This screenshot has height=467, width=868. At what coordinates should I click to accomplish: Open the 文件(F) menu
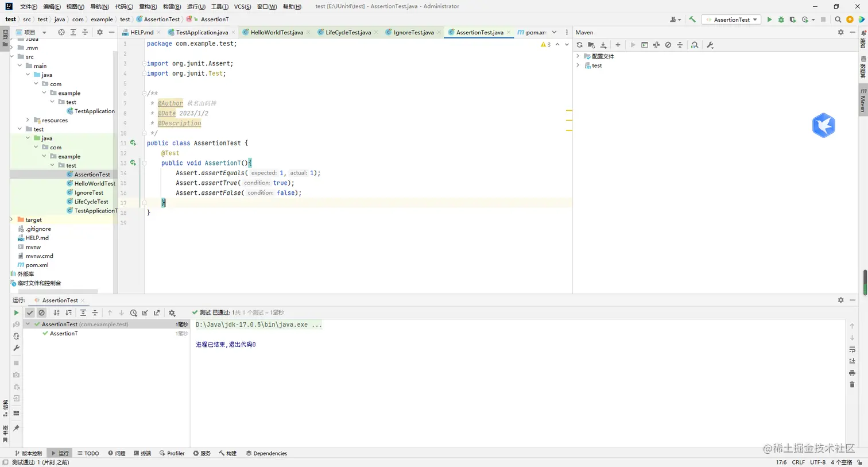pos(28,6)
